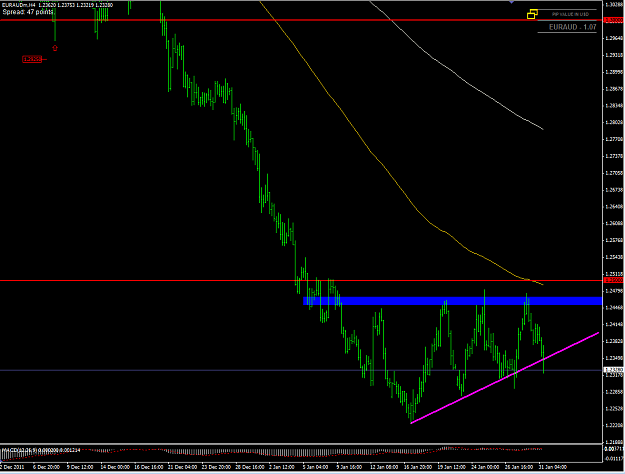
Task: Click the '12 Jan 08:00' time label
Action: click(384, 467)
